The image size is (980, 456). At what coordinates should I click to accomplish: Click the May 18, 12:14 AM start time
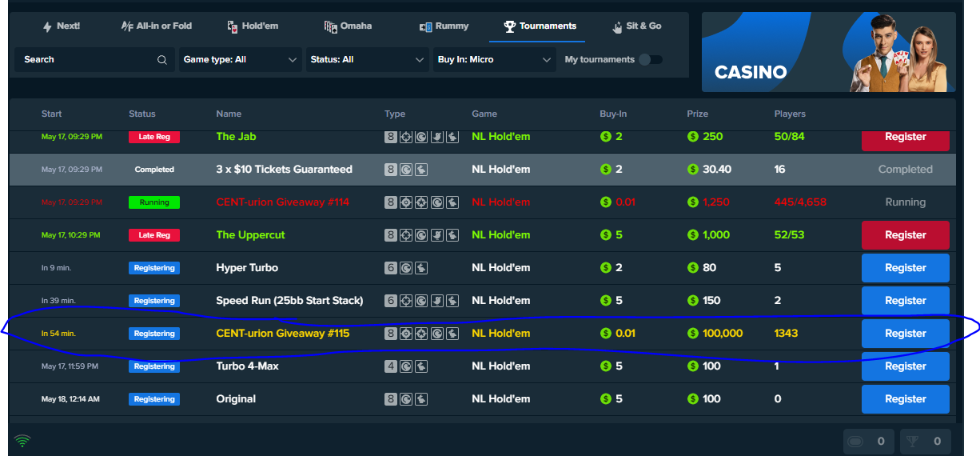coord(70,399)
